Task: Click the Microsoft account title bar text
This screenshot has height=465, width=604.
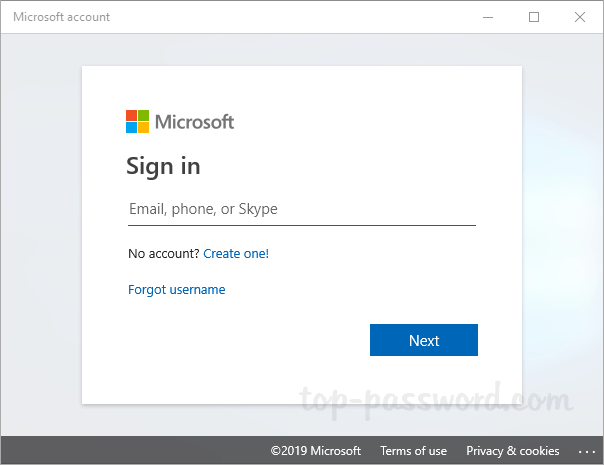Action: pyautogui.click(x=62, y=17)
